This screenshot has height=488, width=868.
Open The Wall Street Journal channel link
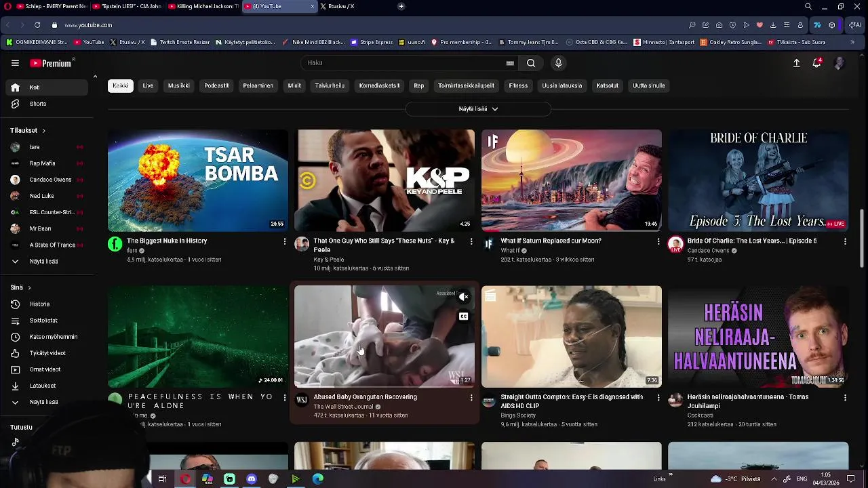pos(343,407)
